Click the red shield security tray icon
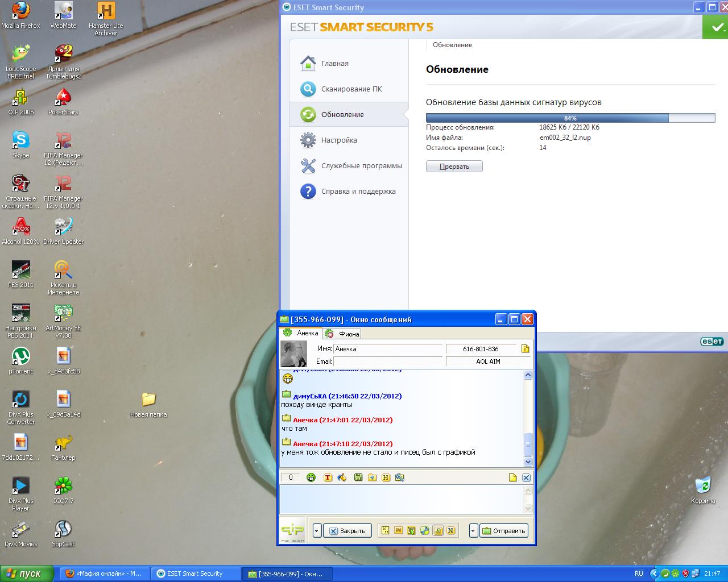728x582 pixels. [x=685, y=573]
